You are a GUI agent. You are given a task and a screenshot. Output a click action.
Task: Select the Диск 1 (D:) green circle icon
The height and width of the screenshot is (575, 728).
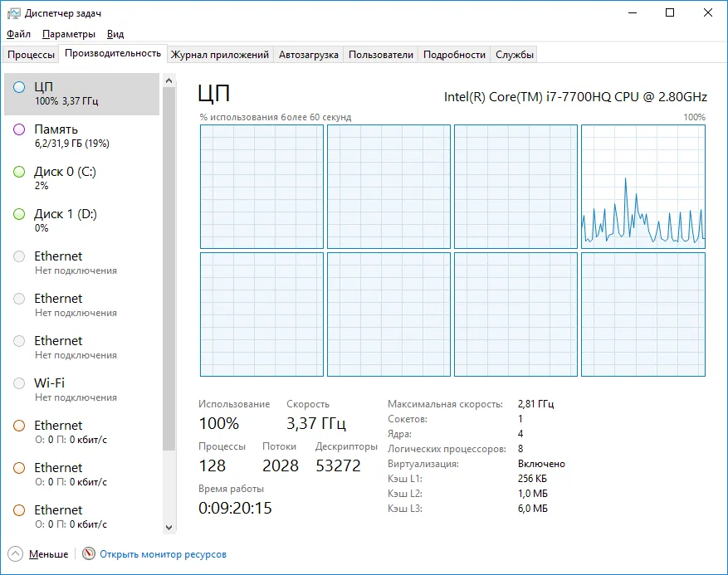pyautogui.click(x=19, y=214)
